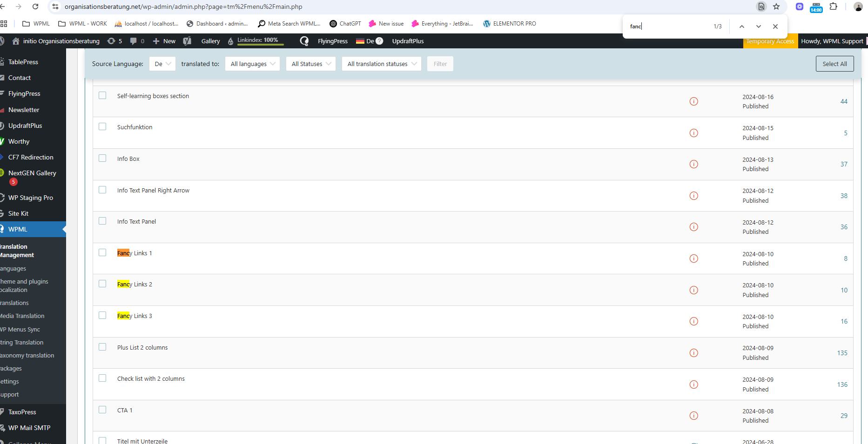Open Taxonomy translation submenu item

click(27, 355)
